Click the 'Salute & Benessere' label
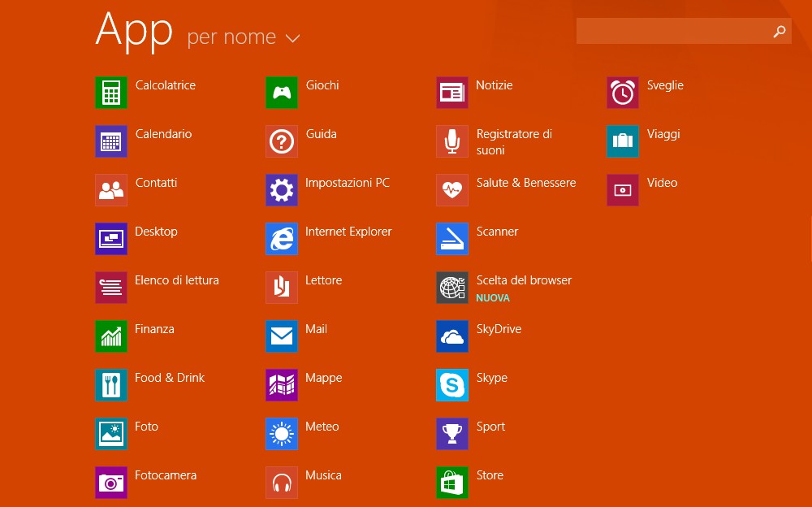 526,183
